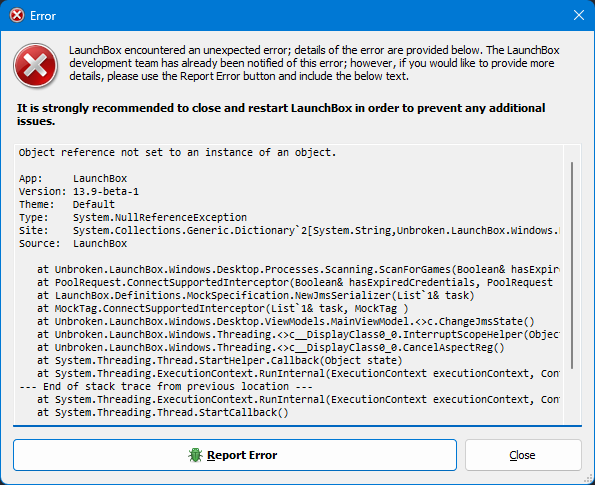This screenshot has height=485, width=595.
Task: Click the Close button
Action: pos(523,455)
